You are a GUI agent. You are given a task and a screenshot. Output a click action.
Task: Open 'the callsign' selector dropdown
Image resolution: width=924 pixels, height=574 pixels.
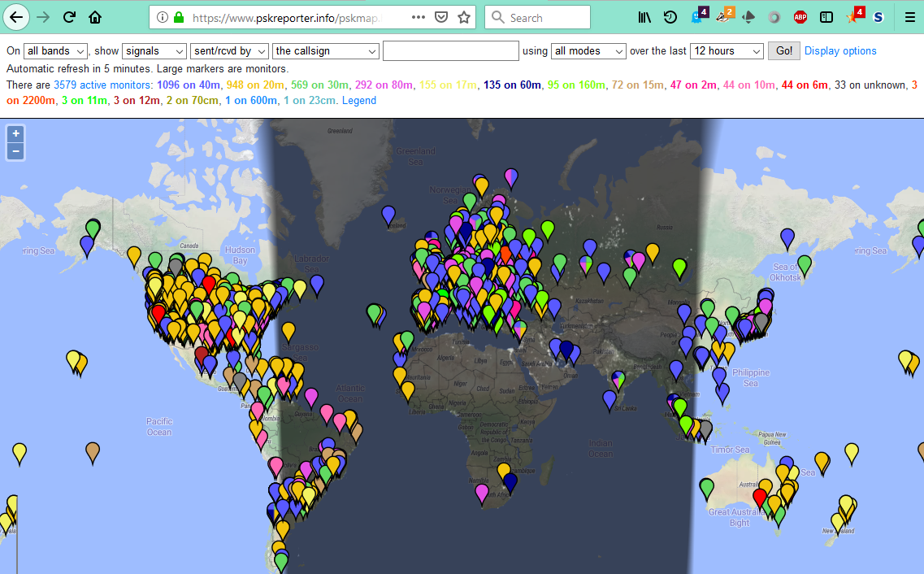tap(325, 51)
